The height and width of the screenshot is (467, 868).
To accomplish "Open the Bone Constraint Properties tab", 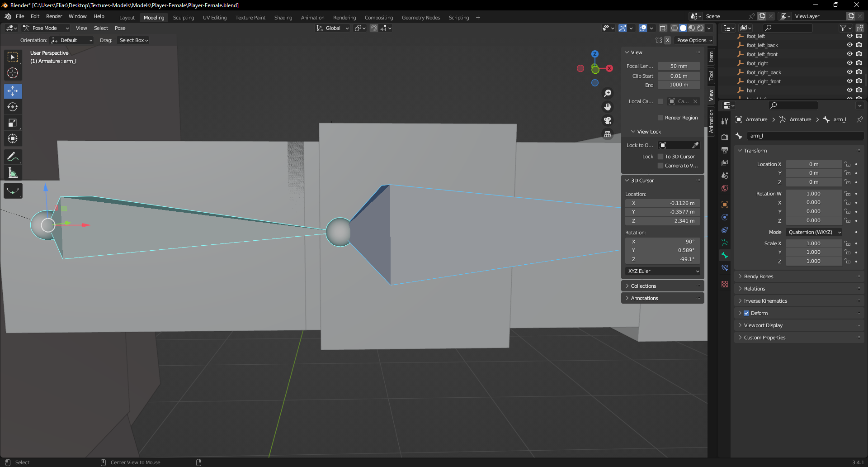I will 725,268.
